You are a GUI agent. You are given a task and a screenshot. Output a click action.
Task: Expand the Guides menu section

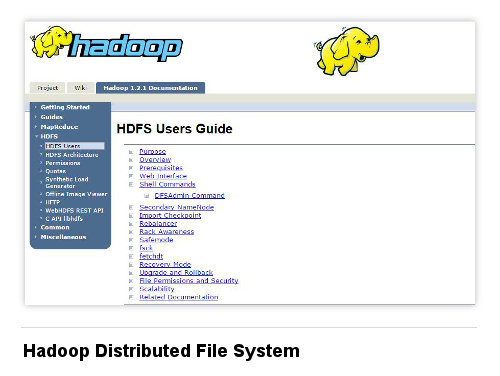[52, 117]
